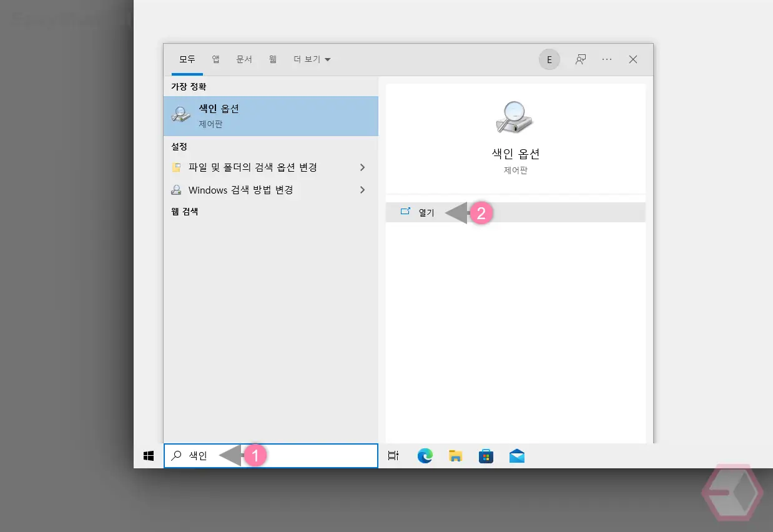Expand the 더 보기 dropdown

312,59
